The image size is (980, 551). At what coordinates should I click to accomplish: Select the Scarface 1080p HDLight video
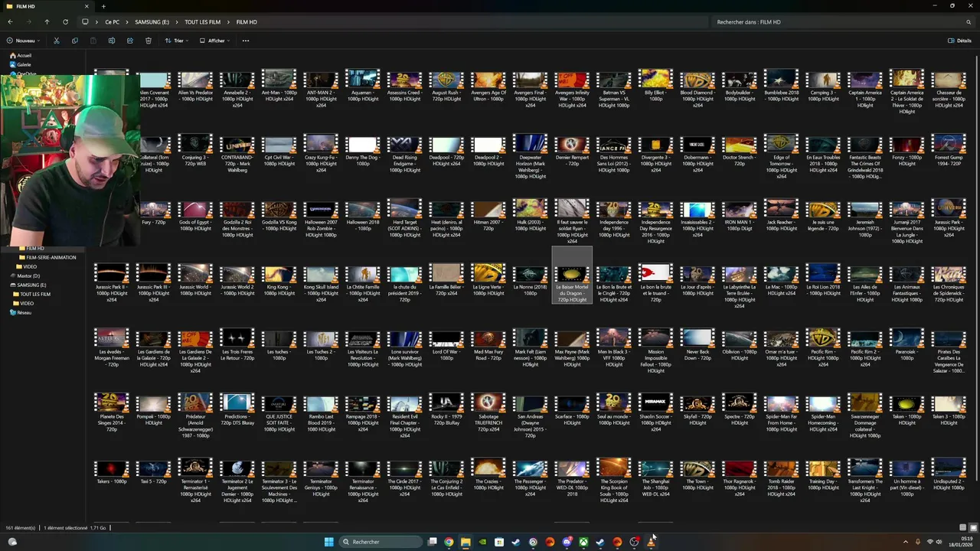pyautogui.click(x=572, y=410)
